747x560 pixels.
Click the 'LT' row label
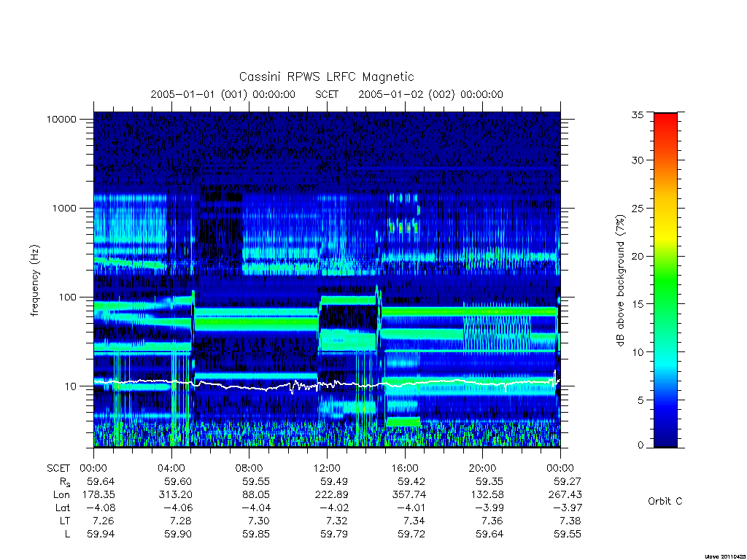[65, 521]
